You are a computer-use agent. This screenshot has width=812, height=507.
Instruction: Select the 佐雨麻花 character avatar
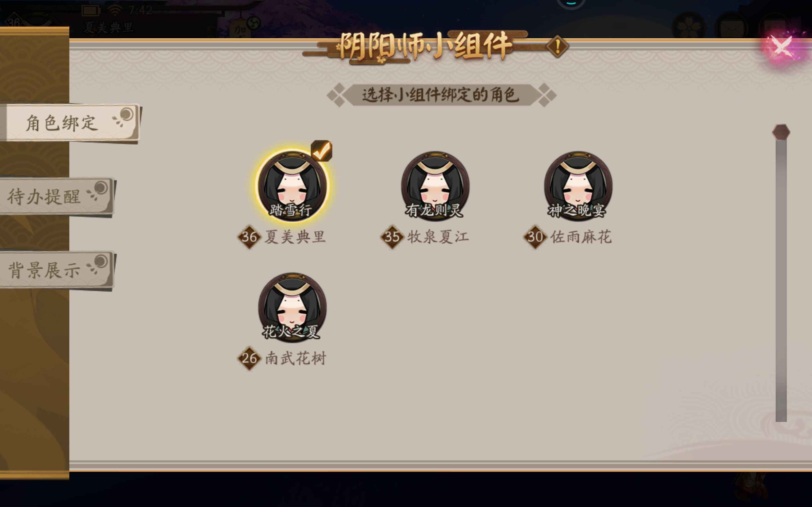coord(578,186)
